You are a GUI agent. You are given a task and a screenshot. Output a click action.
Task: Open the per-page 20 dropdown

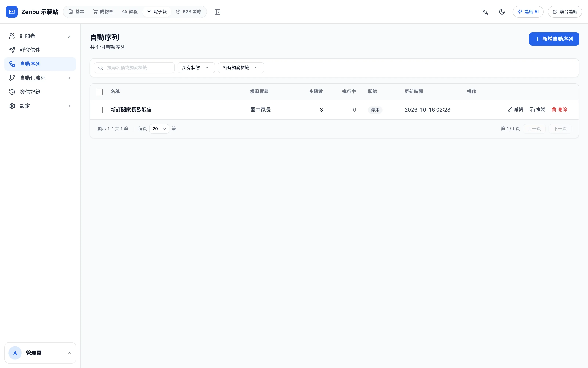tap(159, 129)
